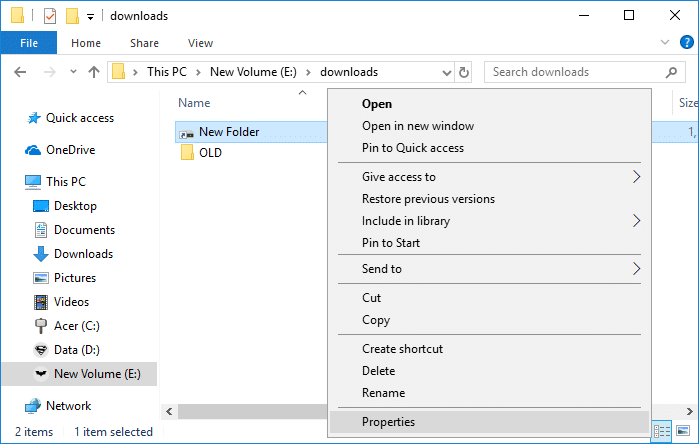This screenshot has width=699, height=444.
Task: Choose Properties from the context menu
Action: pos(388,422)
